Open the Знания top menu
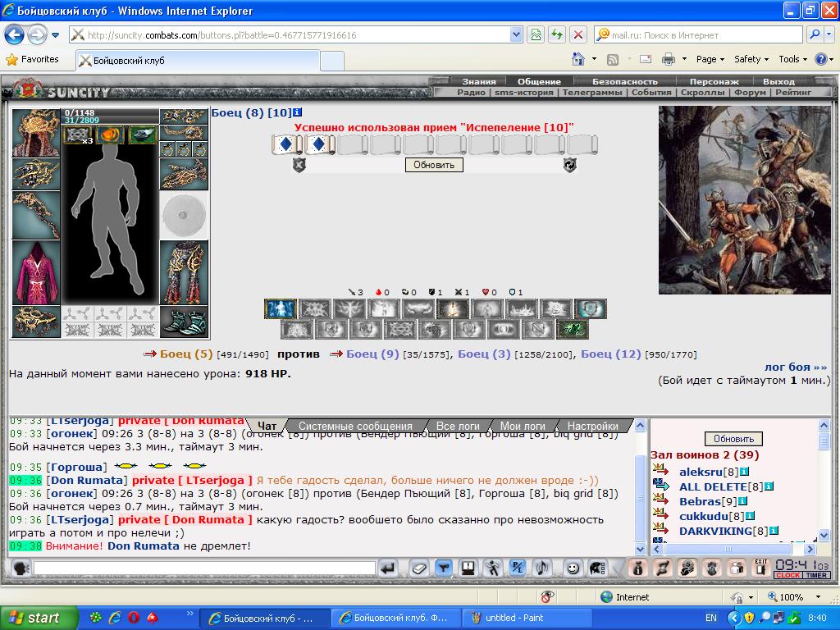This screenshot has height=630, width=840. point(479,81)
